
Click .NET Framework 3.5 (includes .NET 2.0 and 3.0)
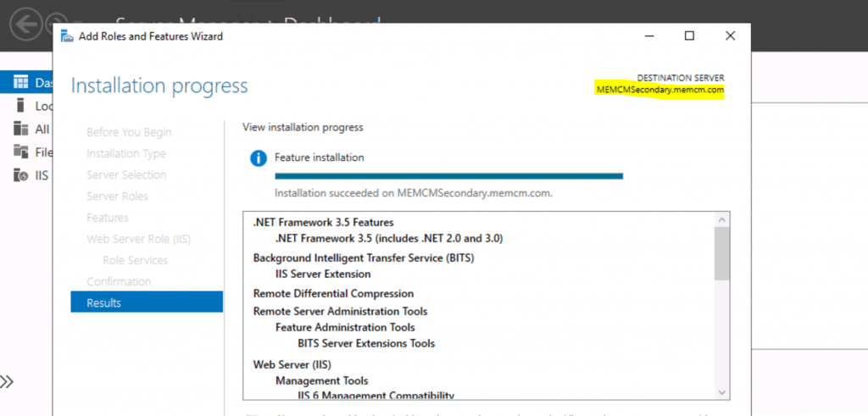389,238
